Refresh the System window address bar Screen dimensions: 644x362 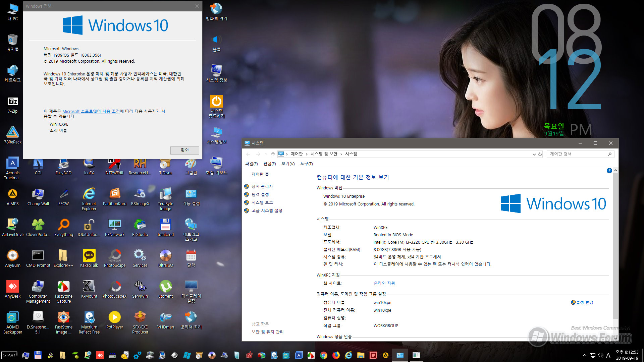click(x=540, y=154)
